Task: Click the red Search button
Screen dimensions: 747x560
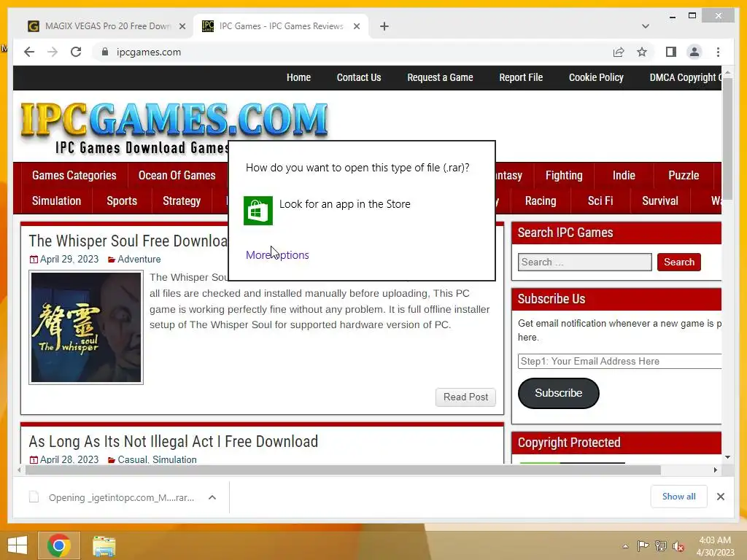Action: (679, 262)
